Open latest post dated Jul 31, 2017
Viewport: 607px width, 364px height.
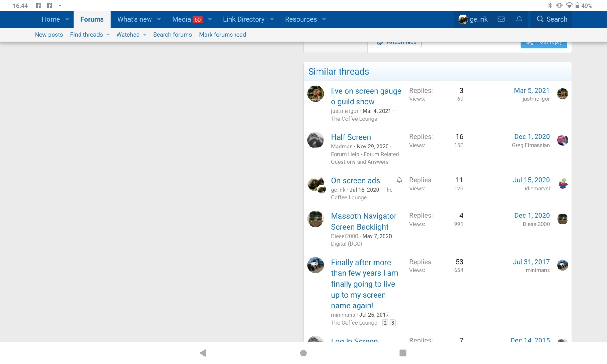tap(531, 262)
